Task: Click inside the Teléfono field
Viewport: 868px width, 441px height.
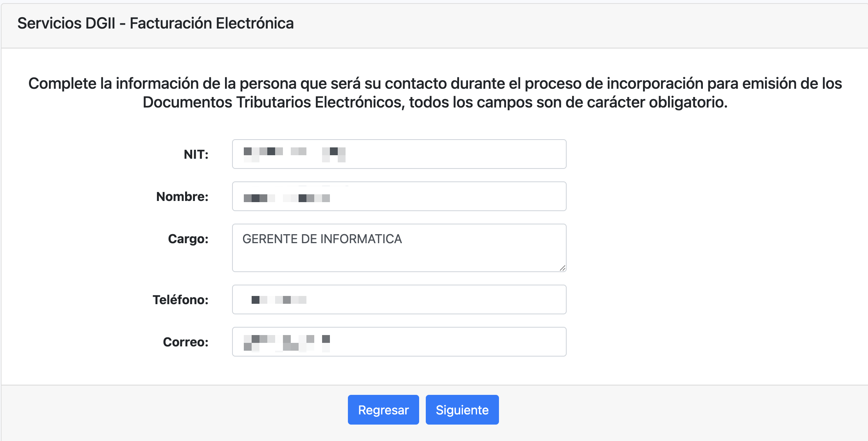Action: click(398, 299)
